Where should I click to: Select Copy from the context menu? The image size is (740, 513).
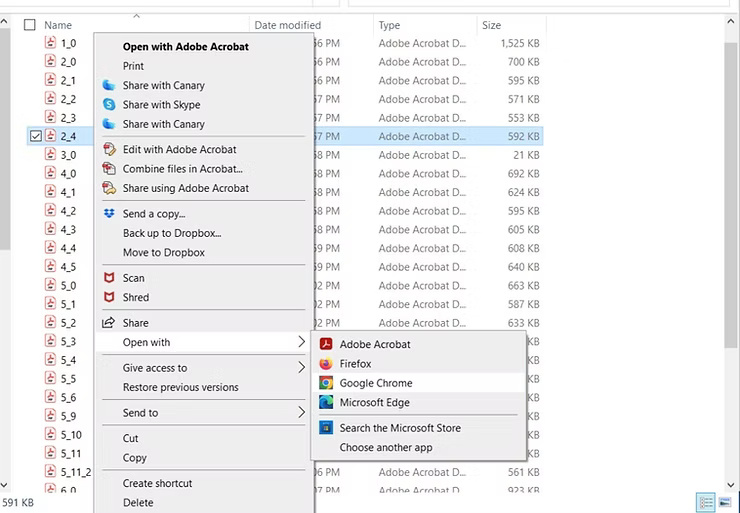coord(135,457)
